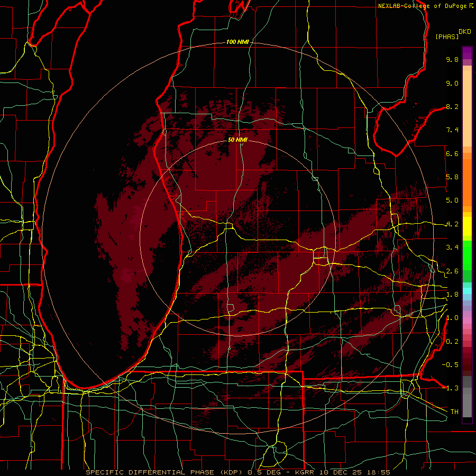Click the TH threshold label
This screenshot has height=476, width=476.
click(454, 412)
